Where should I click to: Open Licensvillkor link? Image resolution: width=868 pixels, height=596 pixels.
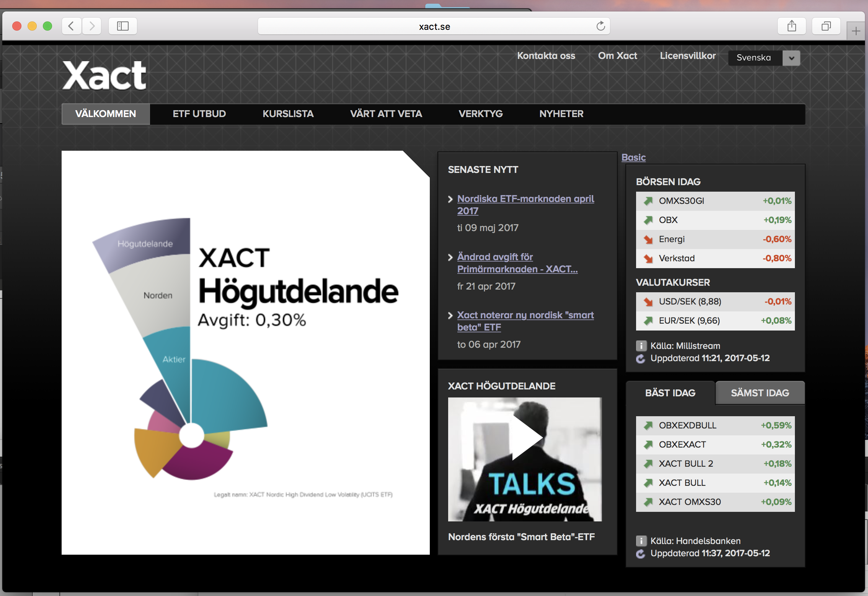coord(688,56)
